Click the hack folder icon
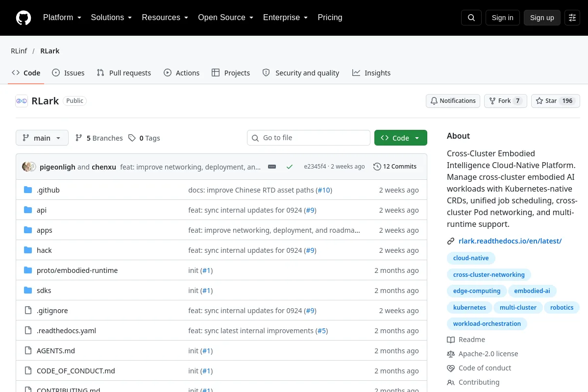This screenshot has width=588, height=392. click(28, 250)
